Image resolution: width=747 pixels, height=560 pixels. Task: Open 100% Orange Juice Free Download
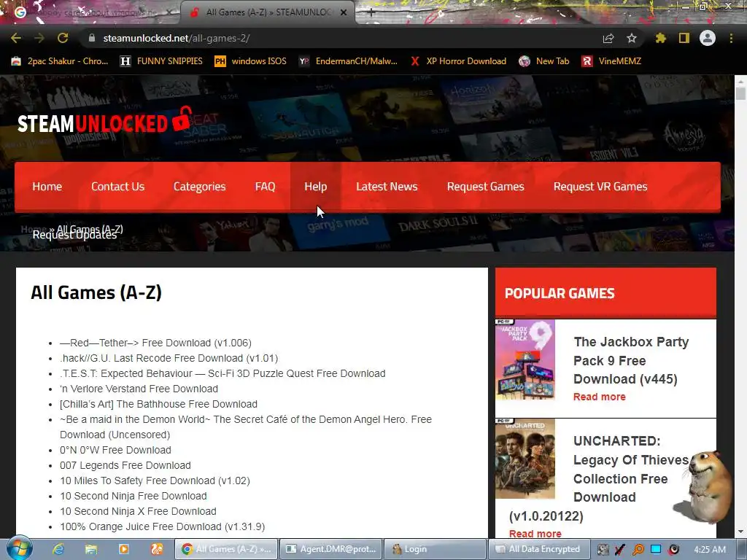pyautogui.click(x=163, y=526)
